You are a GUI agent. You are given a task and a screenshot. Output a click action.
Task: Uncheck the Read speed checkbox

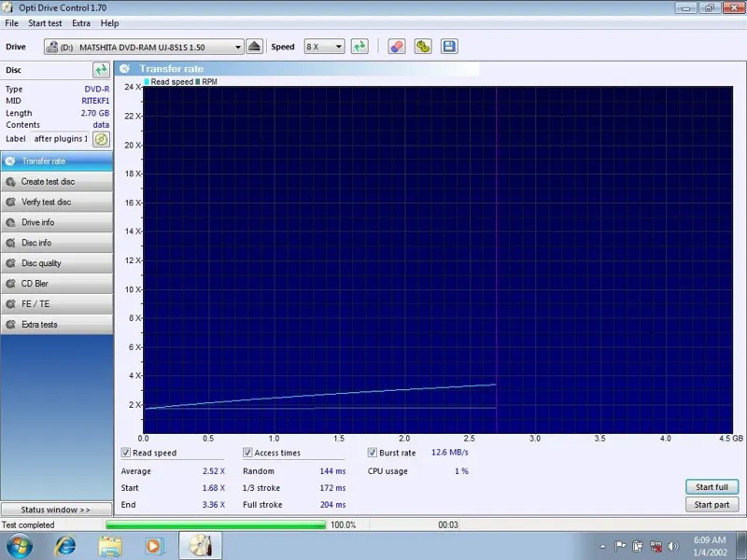126,453
